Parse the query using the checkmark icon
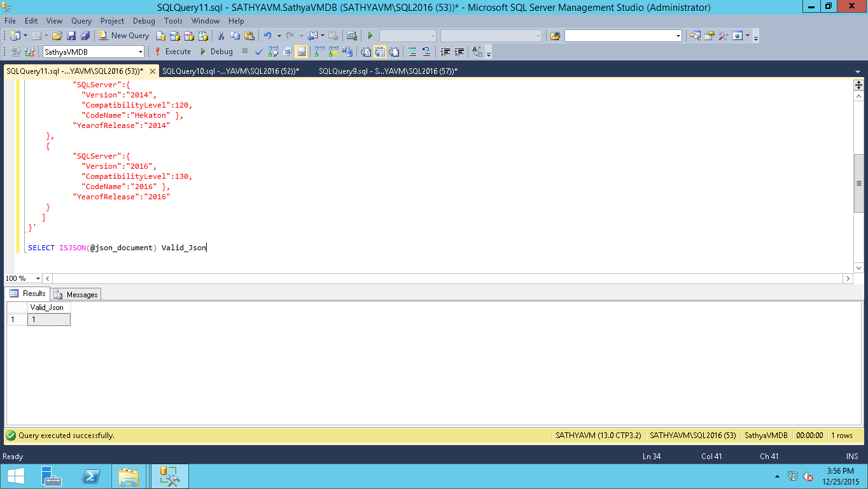Image resolution: width=868 pixels, height=489 pixels. tap(258, 52)
